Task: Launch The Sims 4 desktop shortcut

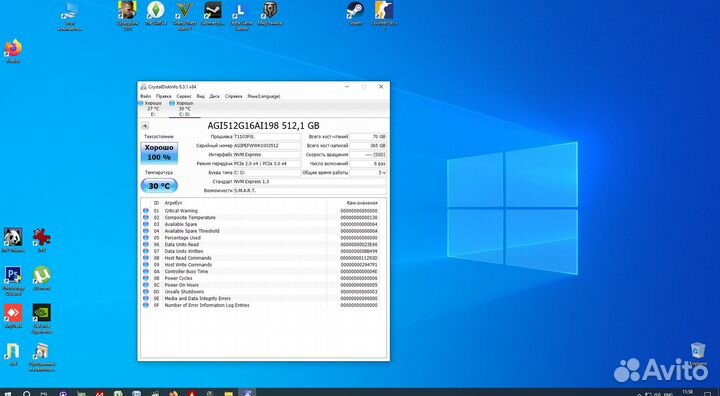Action: point(156,14)
